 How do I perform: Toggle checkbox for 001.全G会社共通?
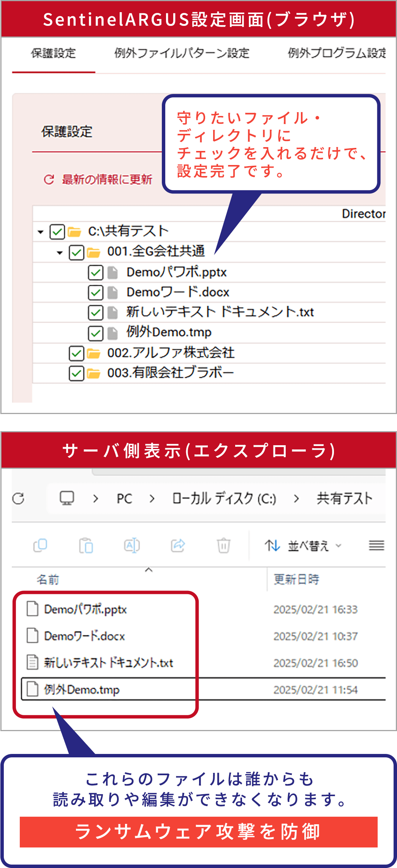(76, 252)
